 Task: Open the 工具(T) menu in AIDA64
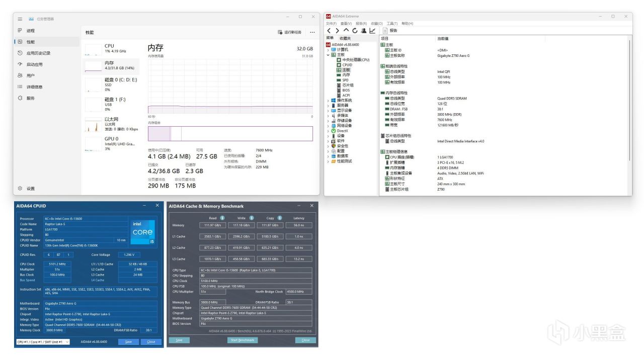pyautogui.click(x=392, y=24)
